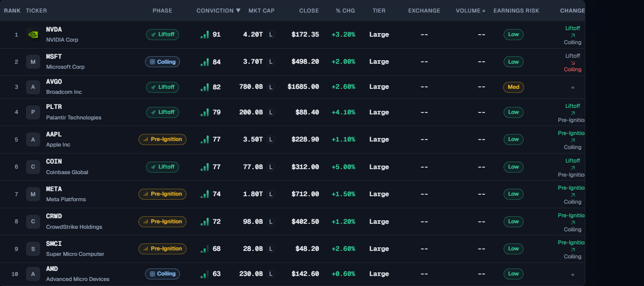Click the Liftoff phase badge for PLTR
This screenshot has width=644, height=286.
(x=163, y=112)
